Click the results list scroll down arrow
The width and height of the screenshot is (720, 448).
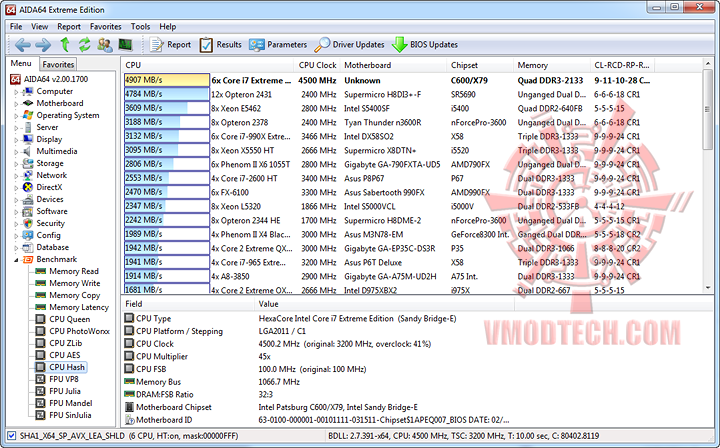tap(708, 288)
